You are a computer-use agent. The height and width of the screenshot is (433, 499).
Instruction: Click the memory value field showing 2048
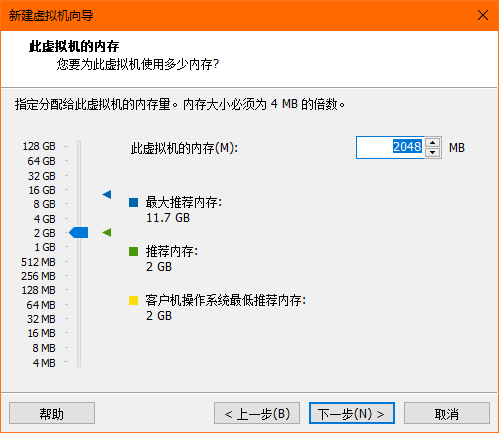tap(390, 147)
